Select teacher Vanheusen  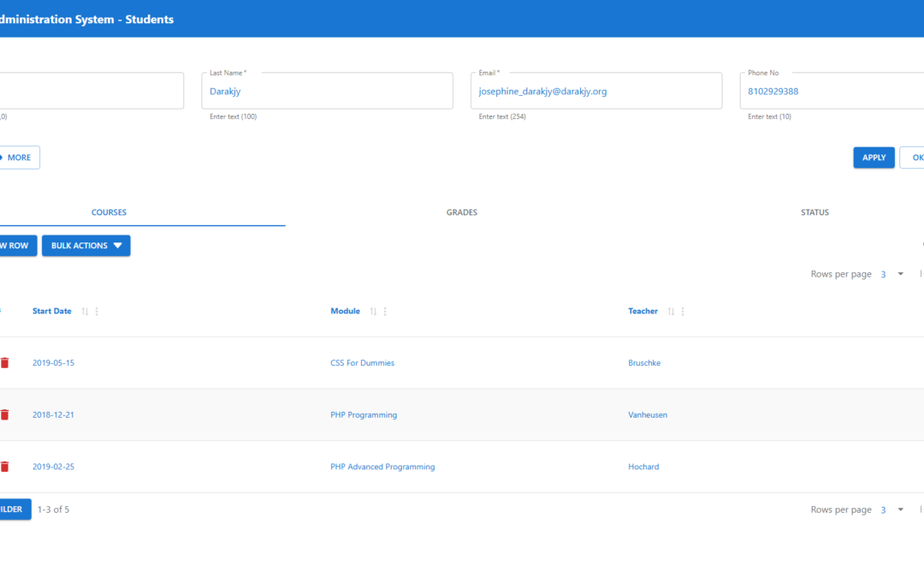click(647, 415)
